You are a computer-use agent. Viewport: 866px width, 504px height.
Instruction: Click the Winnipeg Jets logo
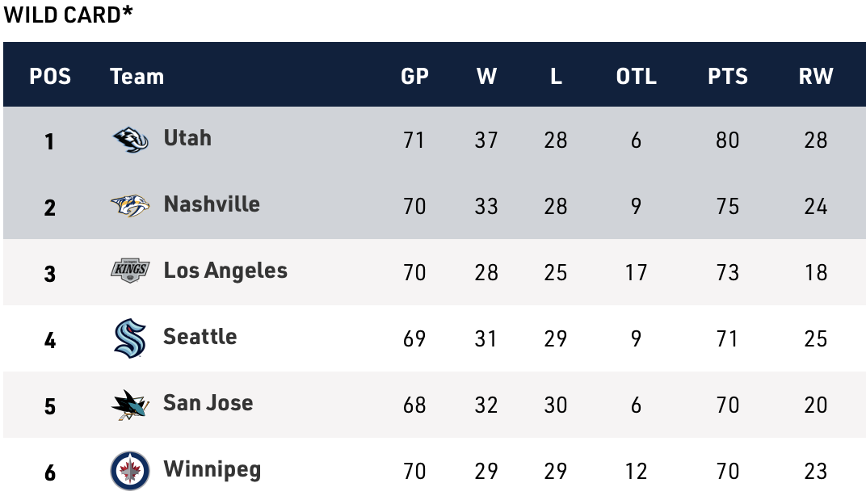tap(130, 471)
